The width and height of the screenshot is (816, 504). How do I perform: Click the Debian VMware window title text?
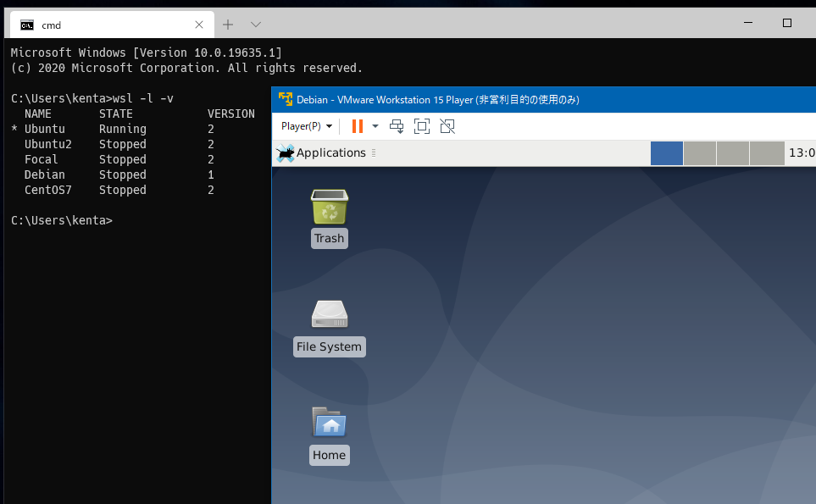tap(438, 99)
